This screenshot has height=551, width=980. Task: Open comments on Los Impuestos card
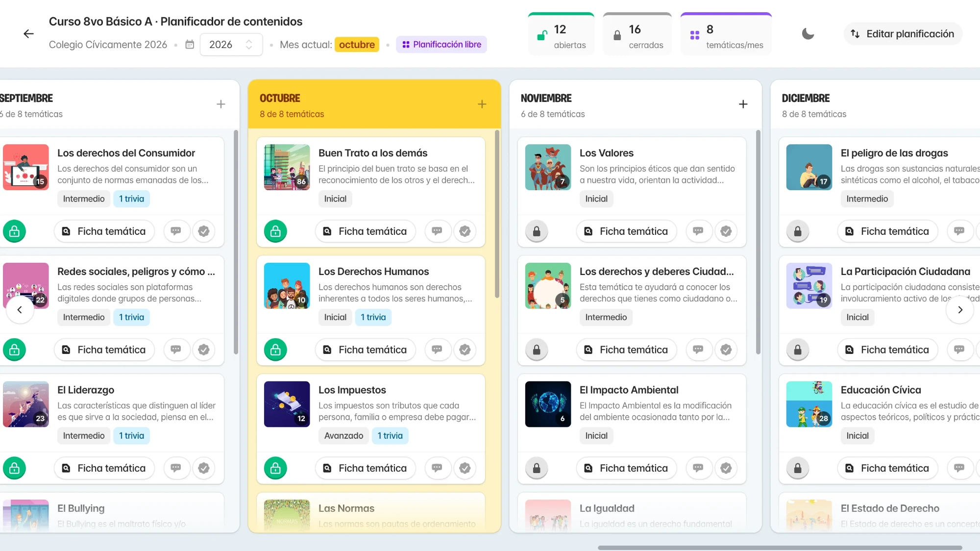437,468
